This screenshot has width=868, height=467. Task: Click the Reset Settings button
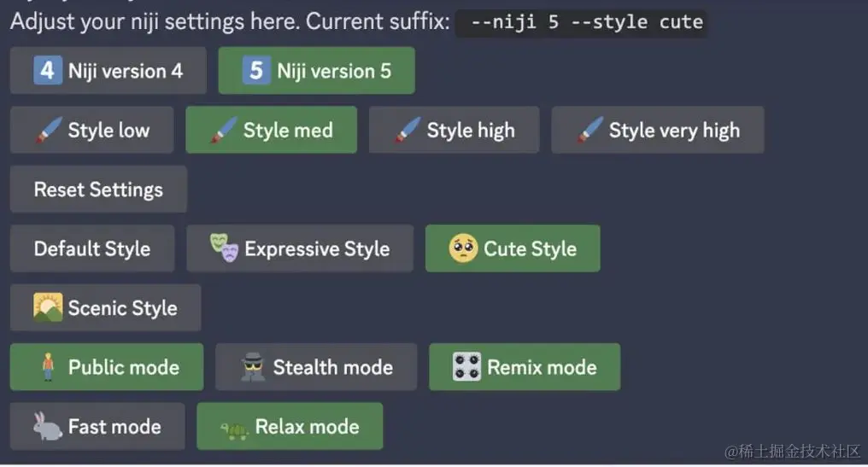[98, 190]
